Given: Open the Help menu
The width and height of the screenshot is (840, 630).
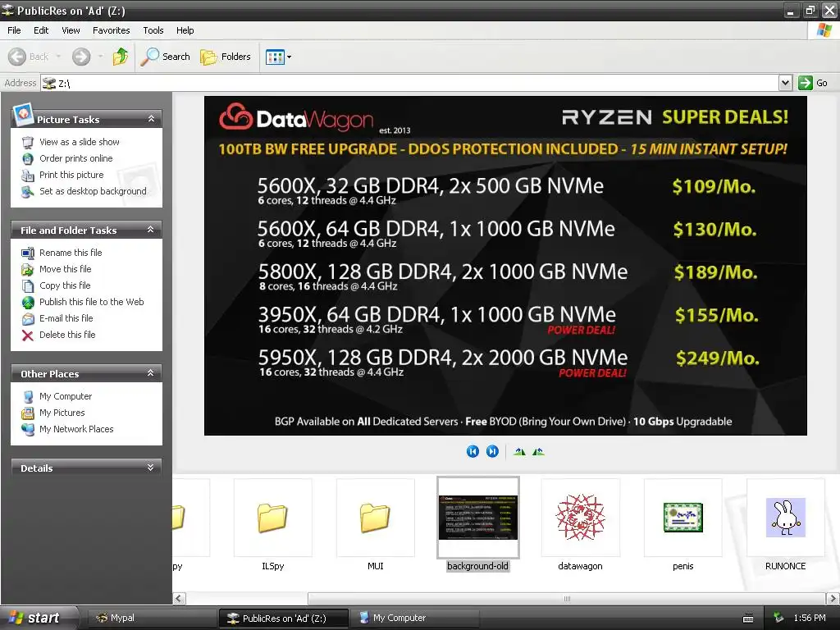Looking at the screenshot, I should (185, 30).
